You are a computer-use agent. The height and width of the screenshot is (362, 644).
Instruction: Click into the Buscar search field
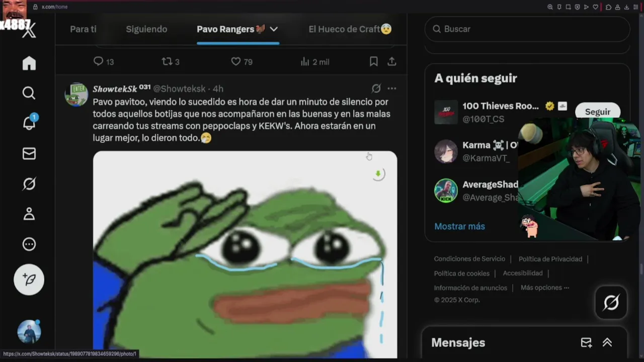pyautogui.click(x=527, y=29)
